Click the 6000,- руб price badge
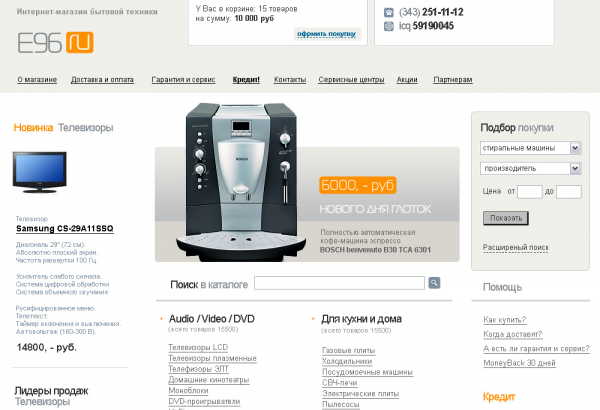The width and height of the screenshot is (600, 410). click(357, 185)
